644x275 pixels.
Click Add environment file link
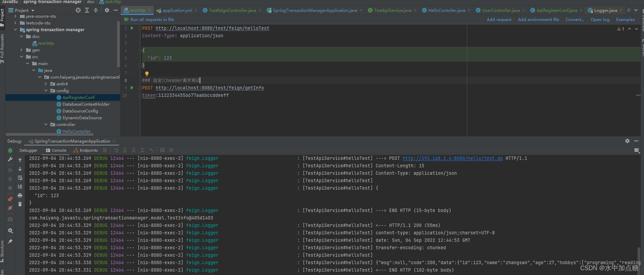click(x=538, y=20)
